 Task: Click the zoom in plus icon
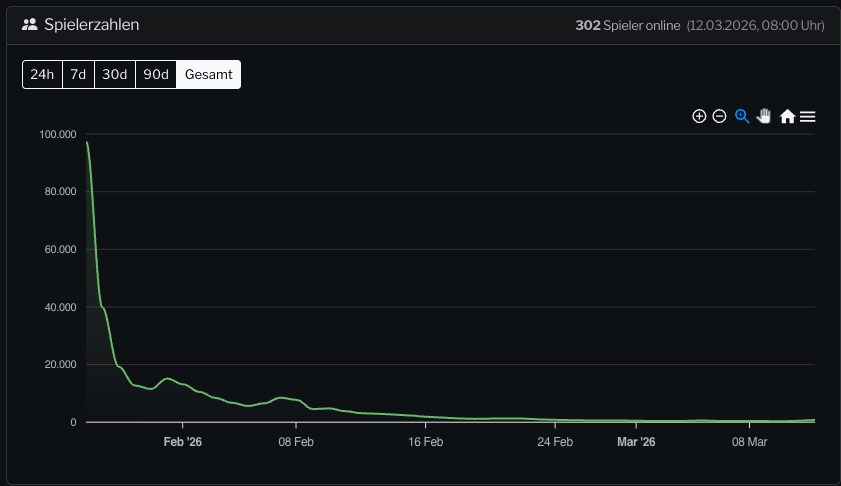pyautogui.click(x=699, y=116)
